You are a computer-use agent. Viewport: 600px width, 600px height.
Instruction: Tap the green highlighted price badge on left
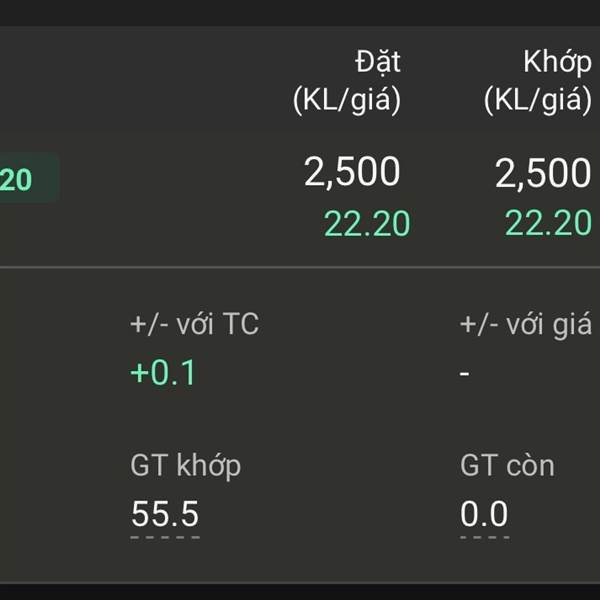[29, 178]
